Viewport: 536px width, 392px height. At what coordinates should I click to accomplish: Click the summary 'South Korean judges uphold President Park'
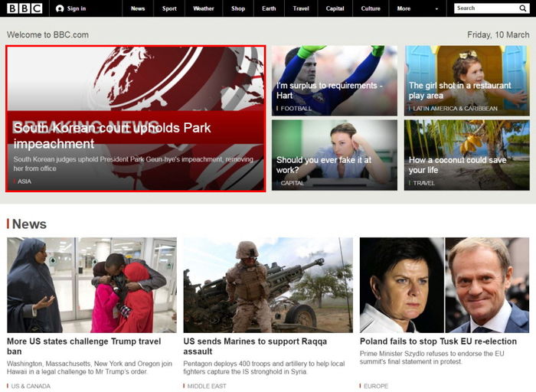click(x=133, y=164)
